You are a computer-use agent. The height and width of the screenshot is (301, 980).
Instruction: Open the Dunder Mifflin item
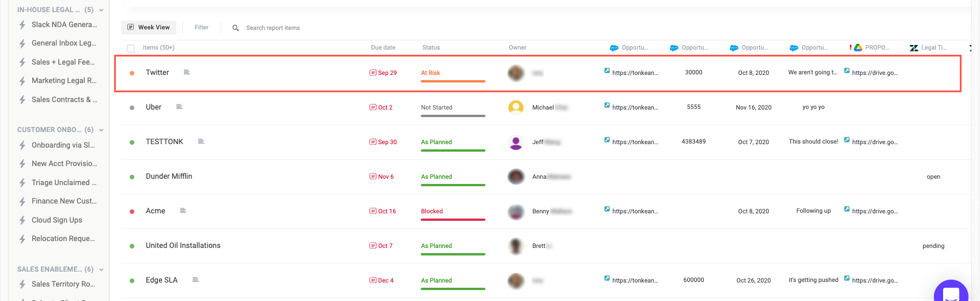click(169, 176)
